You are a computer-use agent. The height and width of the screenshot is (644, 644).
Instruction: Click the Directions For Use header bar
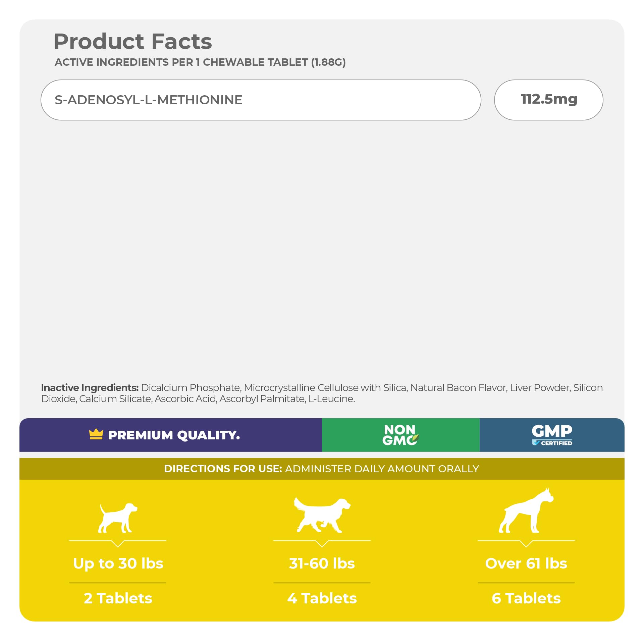(x=322, y=469)
